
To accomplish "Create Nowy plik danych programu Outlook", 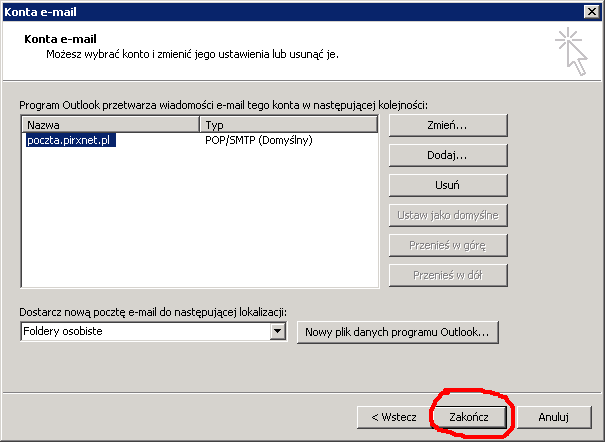I will tap(397, 332).
